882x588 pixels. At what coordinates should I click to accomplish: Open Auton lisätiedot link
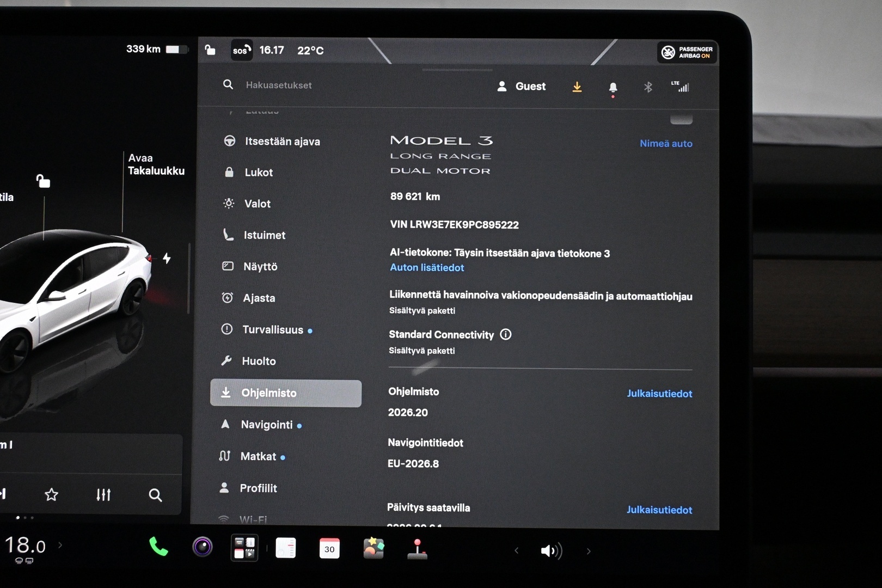427,267
